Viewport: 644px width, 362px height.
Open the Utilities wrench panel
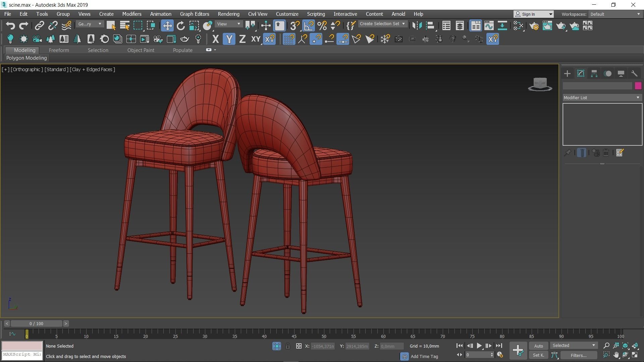point(634,74)
